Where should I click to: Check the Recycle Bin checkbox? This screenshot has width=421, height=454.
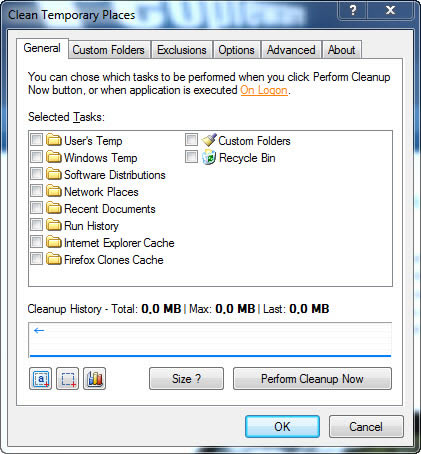191,157
